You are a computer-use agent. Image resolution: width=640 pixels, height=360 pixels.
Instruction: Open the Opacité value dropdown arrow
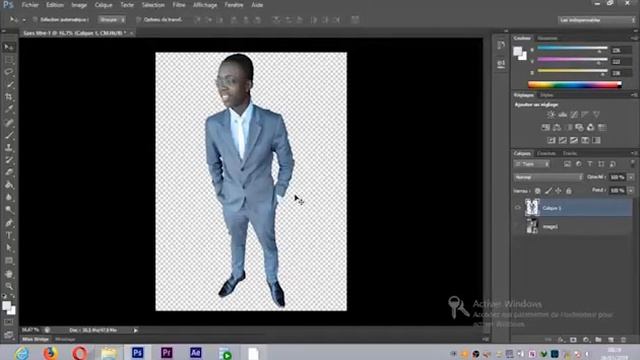[x=631, y=177]
